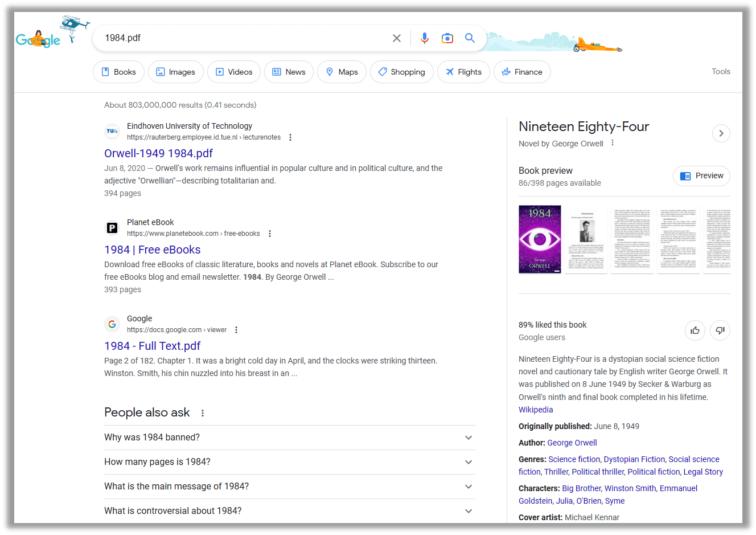Focus the search box containing 1984.pdf
The width and height of the screenshot is (756, 535).
245,38
